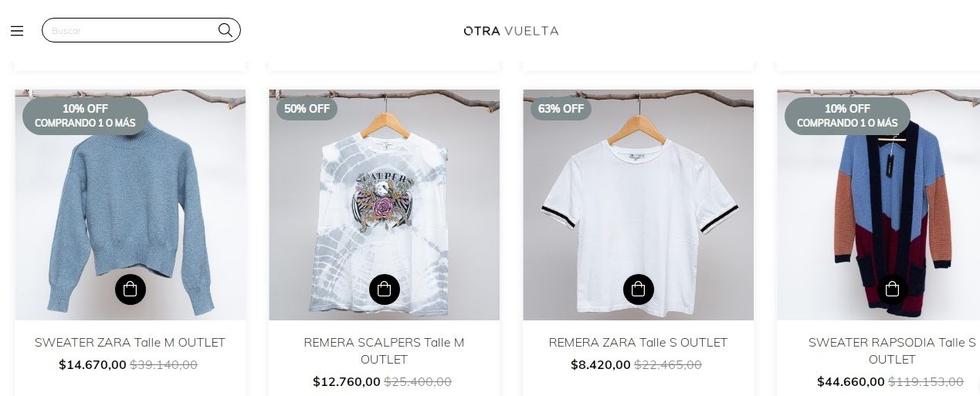
Task: View the white Zara t-shirt photo
Action: click(639, 205)
